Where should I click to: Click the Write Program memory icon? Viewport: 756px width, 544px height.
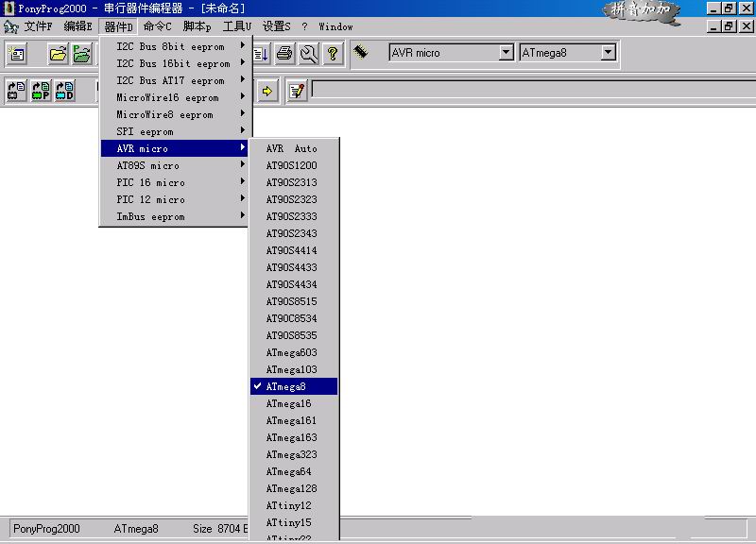(x=41, y=91)
